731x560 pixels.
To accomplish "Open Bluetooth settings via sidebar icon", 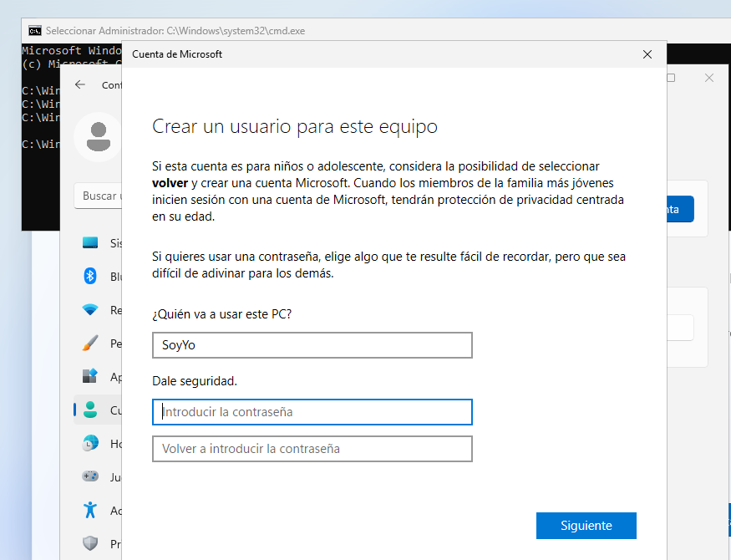I will pyautogui.click(x=90, y=277).
